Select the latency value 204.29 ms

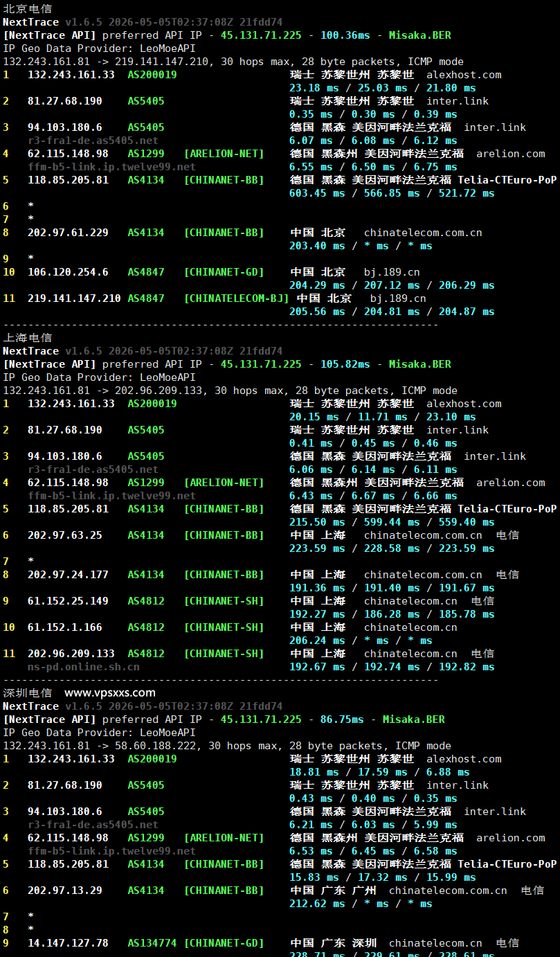(x=317, y=285)
